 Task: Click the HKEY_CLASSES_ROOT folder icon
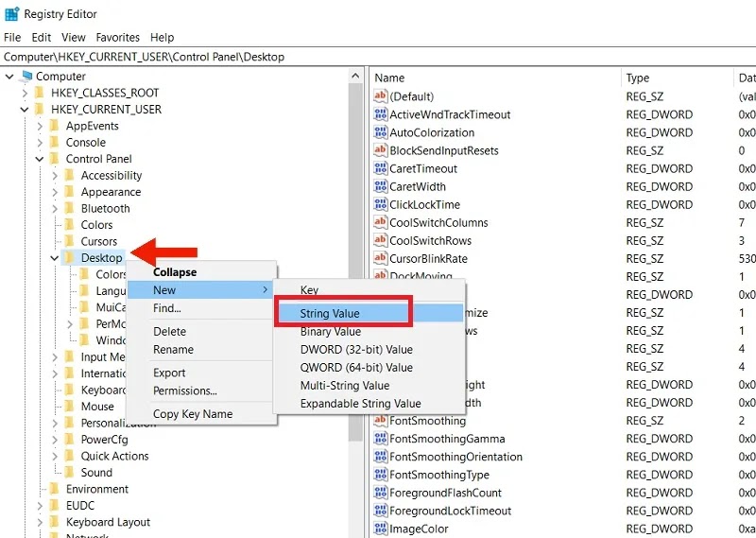40,93
